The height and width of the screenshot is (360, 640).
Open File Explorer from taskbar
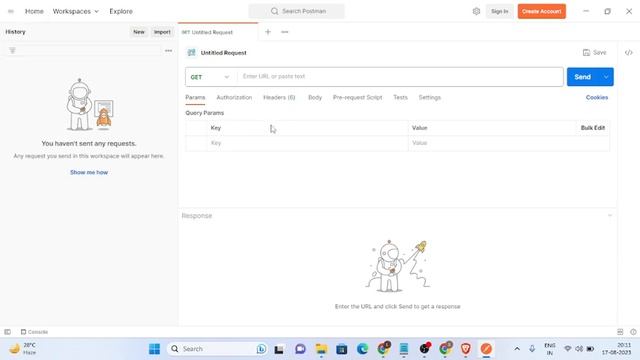(321, 349)
